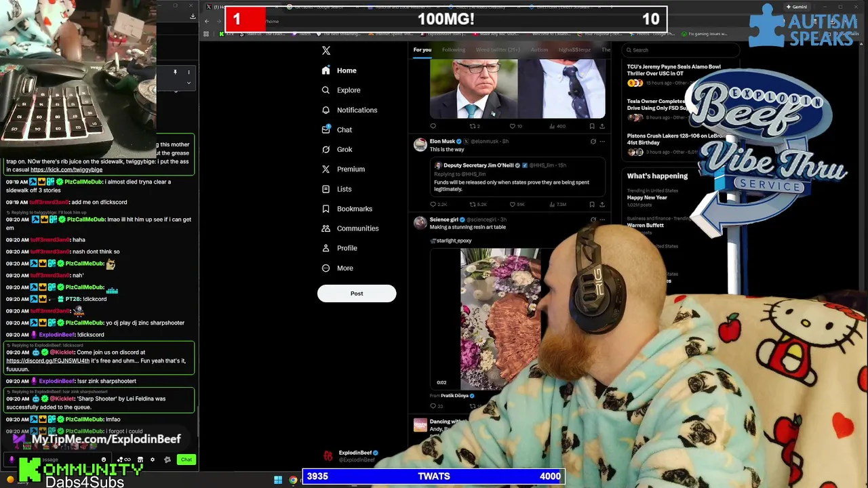Switch to the Autism timeline tab

point(539,49)
